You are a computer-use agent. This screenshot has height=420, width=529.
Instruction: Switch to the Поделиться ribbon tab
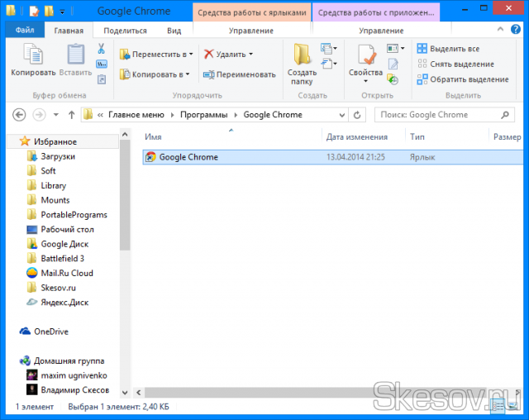point(125,31)
